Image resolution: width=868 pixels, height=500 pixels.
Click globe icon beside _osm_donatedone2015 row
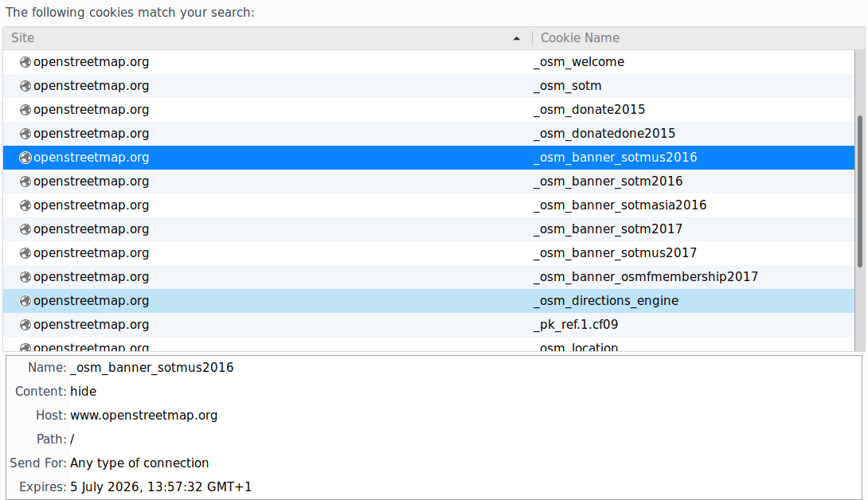pos(25,134)
